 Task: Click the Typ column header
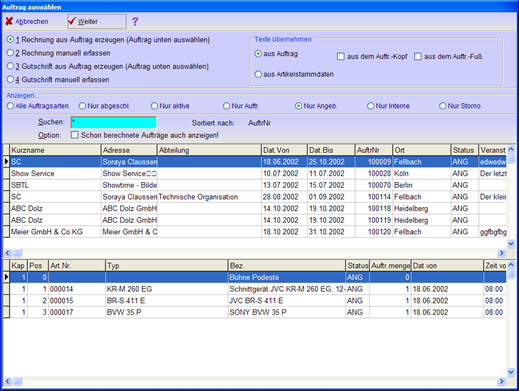[x=167, y=266]
